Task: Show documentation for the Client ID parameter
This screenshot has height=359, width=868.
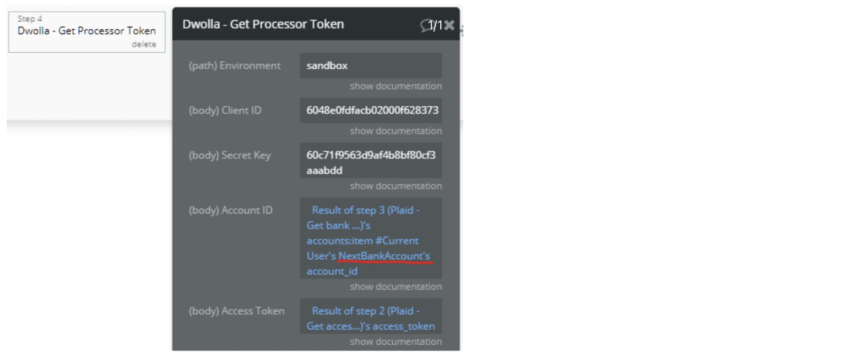Action: pos(396,131)
